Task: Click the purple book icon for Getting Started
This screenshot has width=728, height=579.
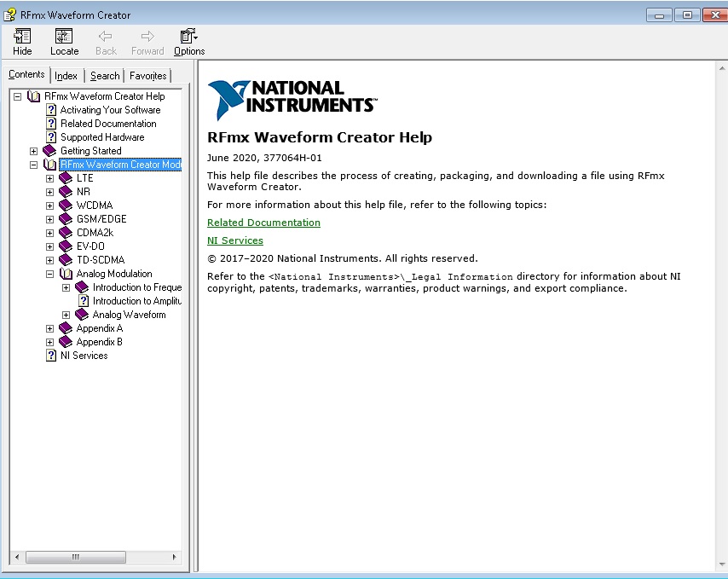Action: click(x=49, y=151)
